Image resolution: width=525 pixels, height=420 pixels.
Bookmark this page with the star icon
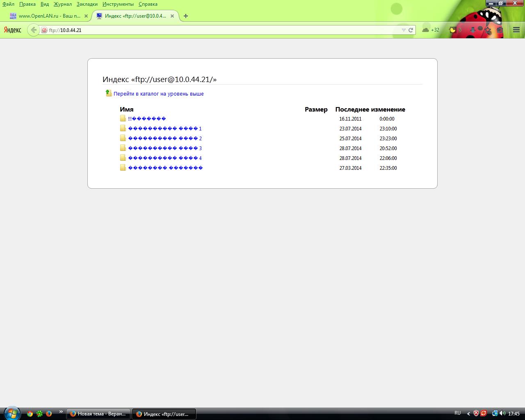(x=488, y=30)
